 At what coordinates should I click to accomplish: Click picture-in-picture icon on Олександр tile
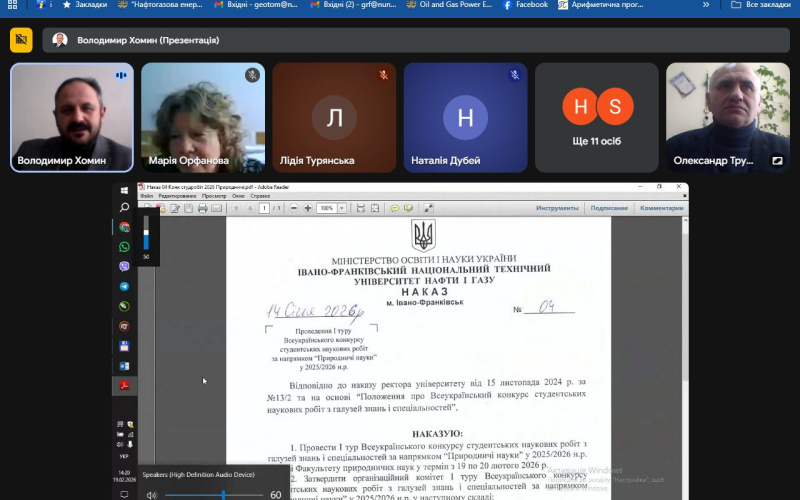pos(777,160)
